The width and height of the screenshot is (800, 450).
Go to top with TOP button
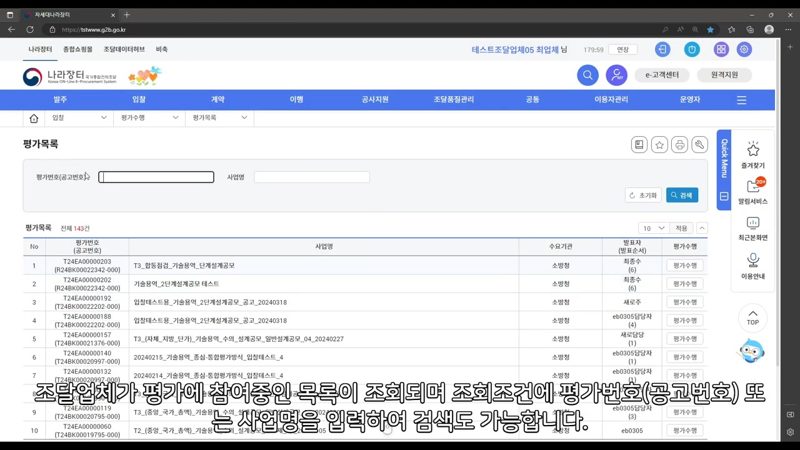(753, 317)
